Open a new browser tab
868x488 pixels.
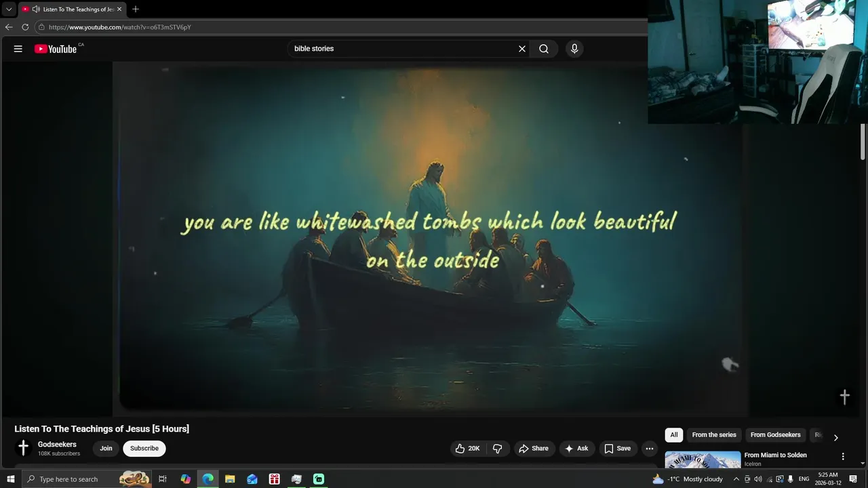coord(136,9)
